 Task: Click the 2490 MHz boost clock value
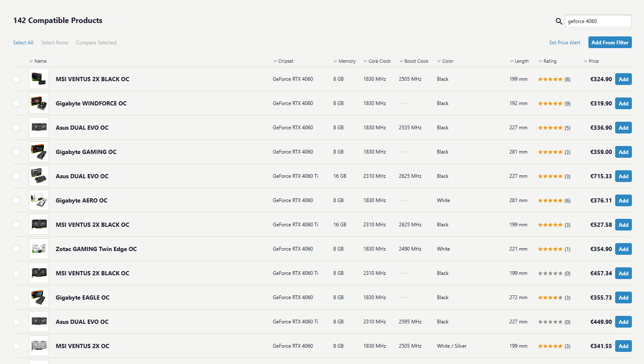(410, 249)
